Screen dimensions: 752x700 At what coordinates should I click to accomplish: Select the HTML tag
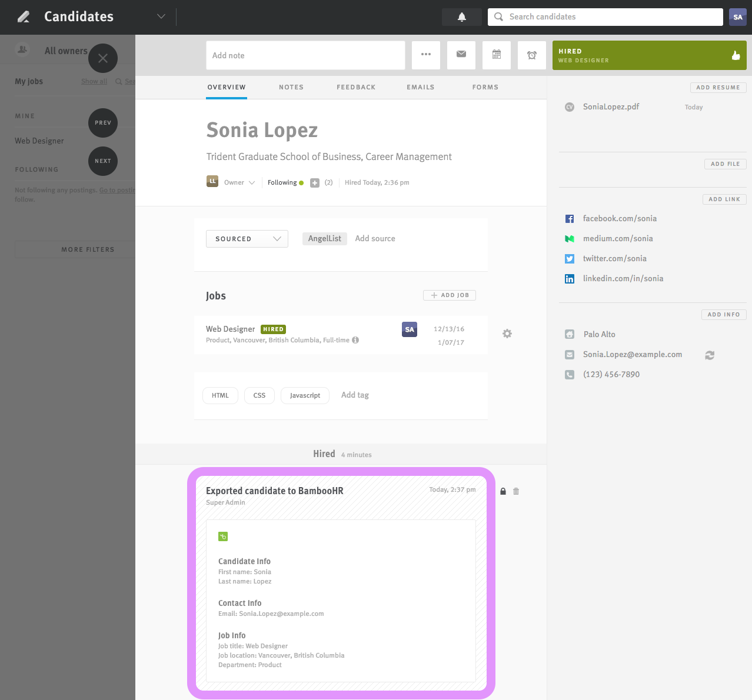point(220,395)
